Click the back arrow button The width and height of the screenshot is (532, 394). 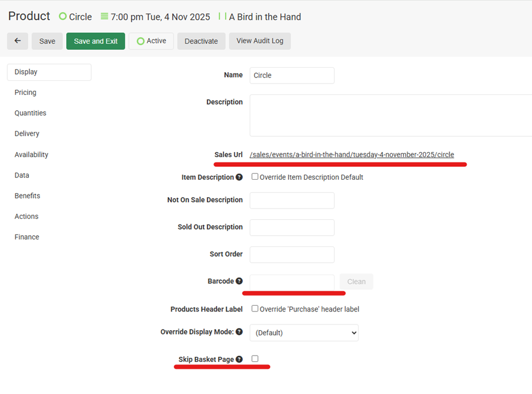click(x=18, y=41)
